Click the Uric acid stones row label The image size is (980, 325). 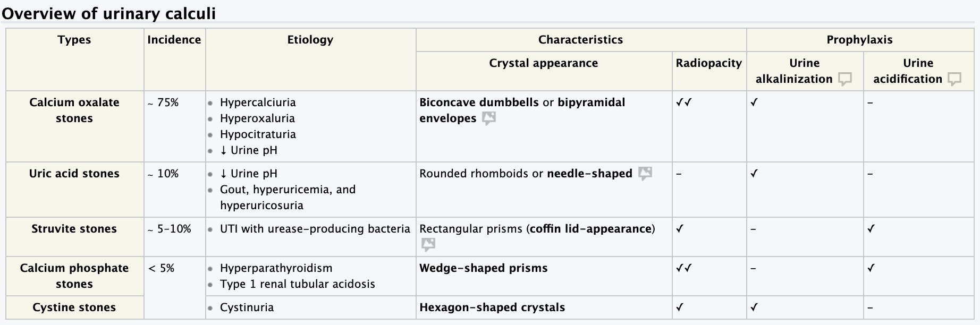[74, 174]
